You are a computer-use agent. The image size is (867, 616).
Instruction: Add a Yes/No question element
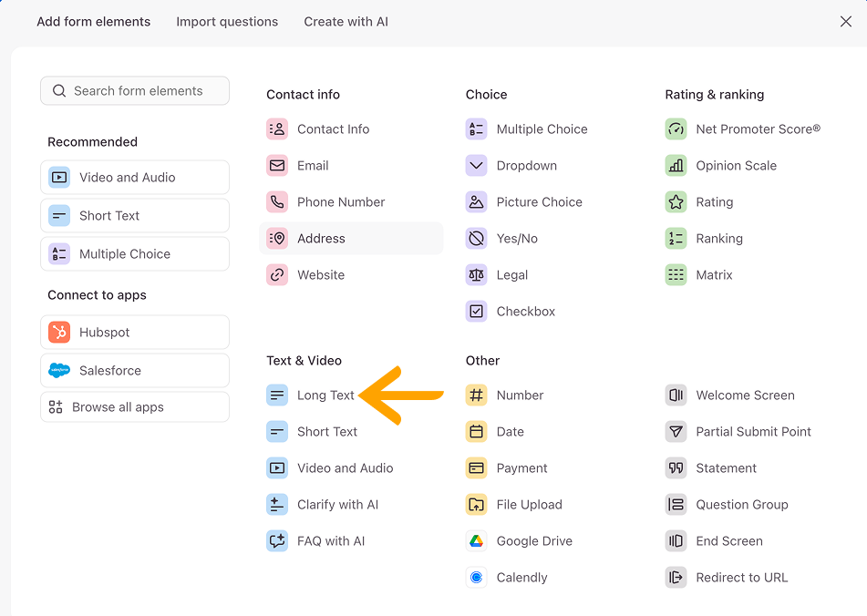[516, 239]
